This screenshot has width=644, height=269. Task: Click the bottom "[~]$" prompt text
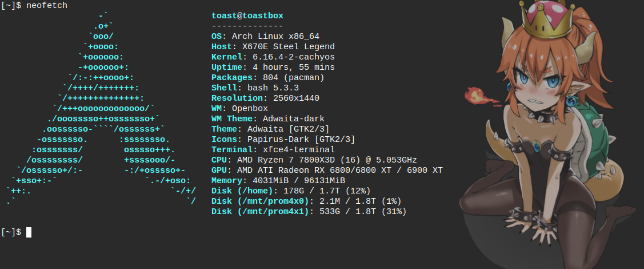coord(11,232)
